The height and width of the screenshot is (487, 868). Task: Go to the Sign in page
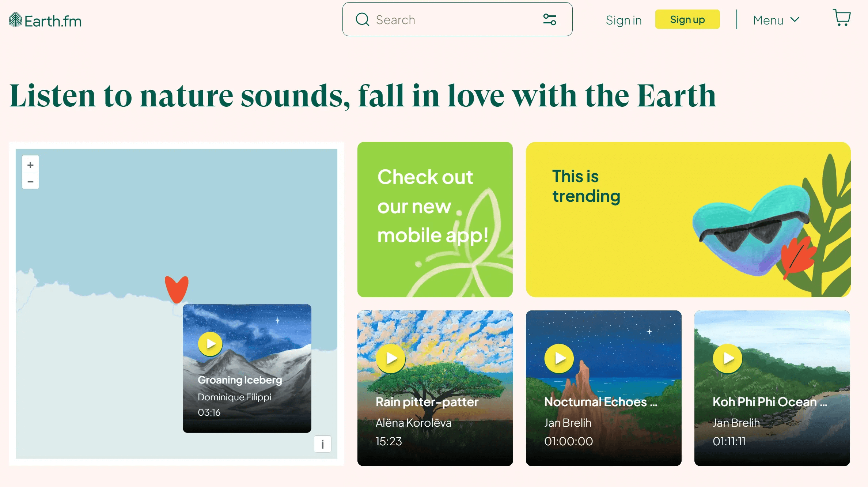coord(624,20)
